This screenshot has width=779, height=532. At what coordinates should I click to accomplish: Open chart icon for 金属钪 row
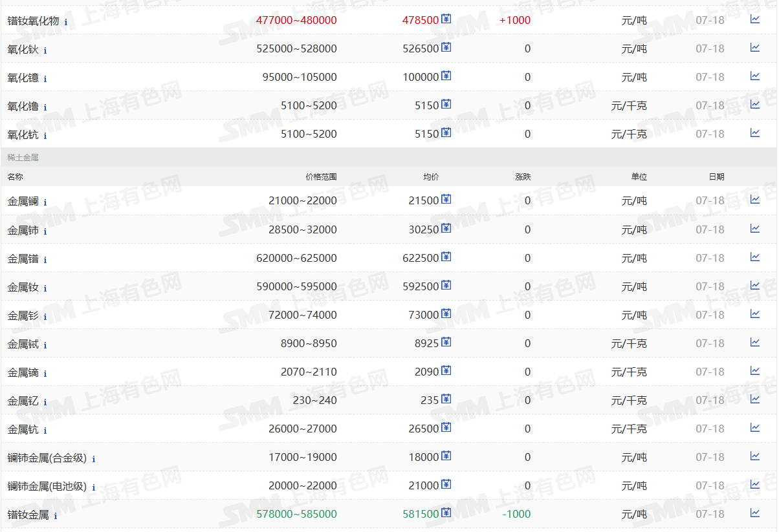click(754, 428)
